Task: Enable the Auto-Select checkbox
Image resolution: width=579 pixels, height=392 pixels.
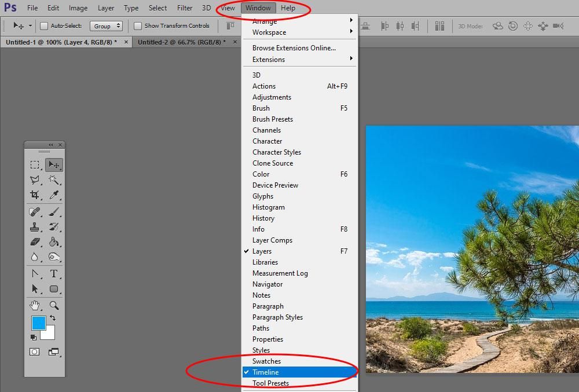Action: 44,26
